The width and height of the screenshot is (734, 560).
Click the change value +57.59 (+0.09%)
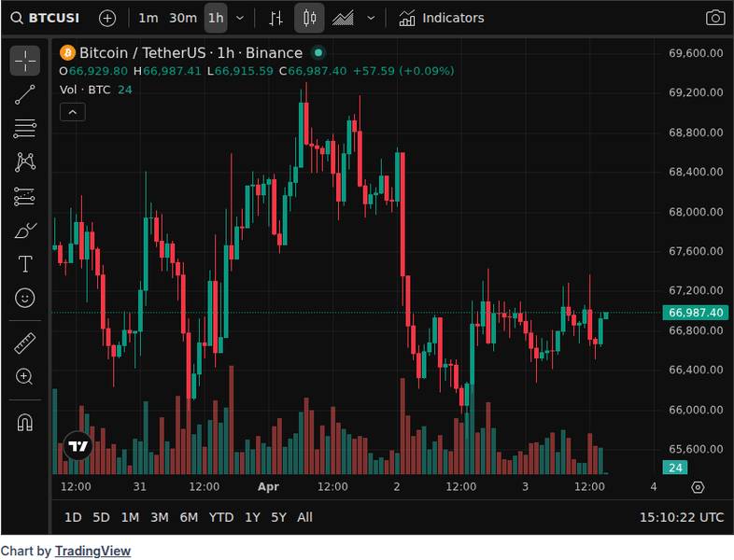coord(403,71)
